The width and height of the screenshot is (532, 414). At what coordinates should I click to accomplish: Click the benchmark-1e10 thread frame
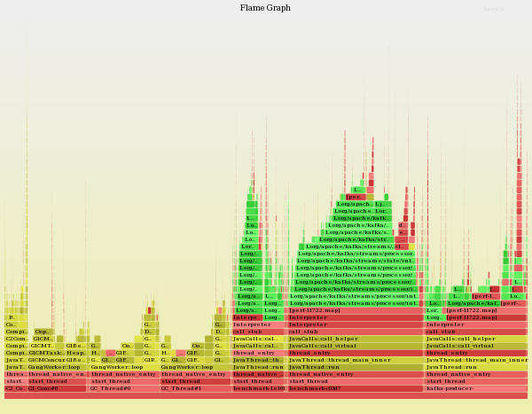pyautogui.click(x=259, y=388)
